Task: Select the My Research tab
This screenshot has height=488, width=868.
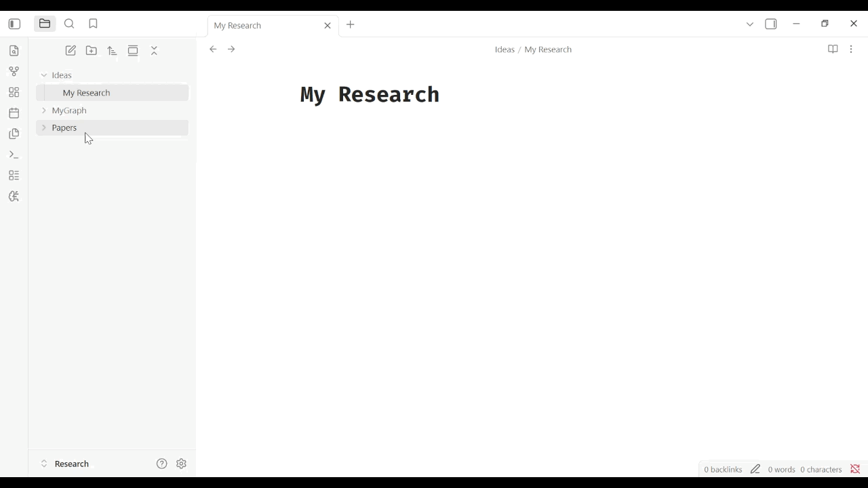Action: coord(273,26)
